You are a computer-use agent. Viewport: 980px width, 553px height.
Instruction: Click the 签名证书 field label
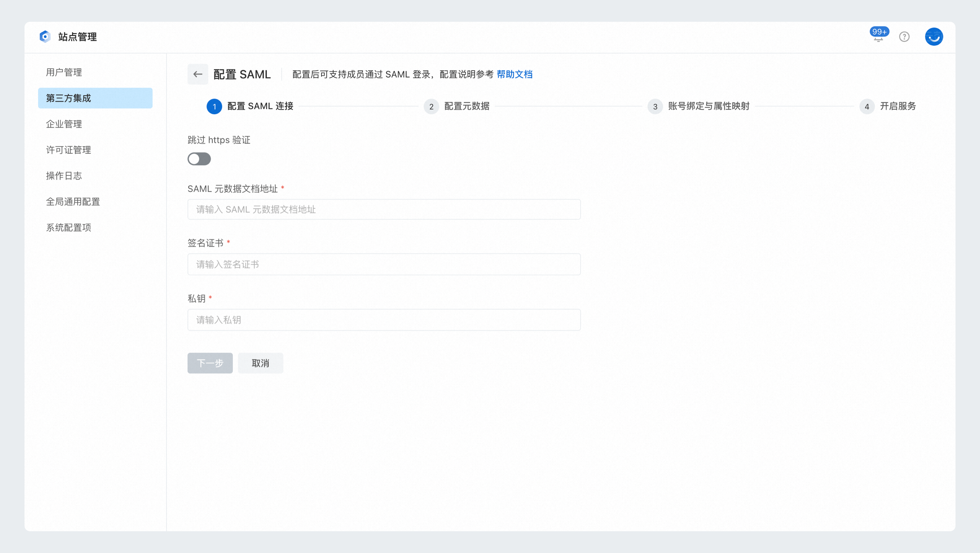206,243
